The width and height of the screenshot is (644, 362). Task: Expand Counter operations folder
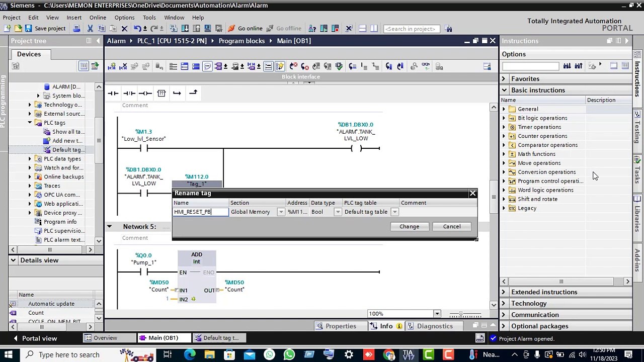[x=504, y=136]
